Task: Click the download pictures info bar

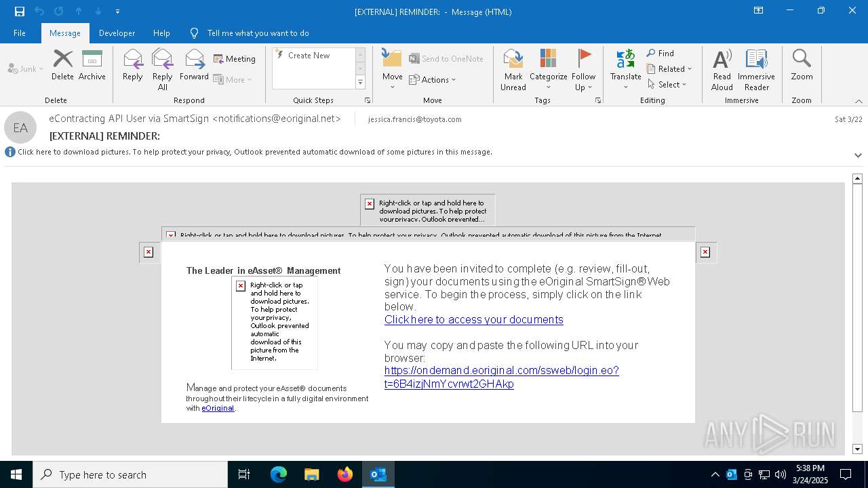Action: point(255,152)
